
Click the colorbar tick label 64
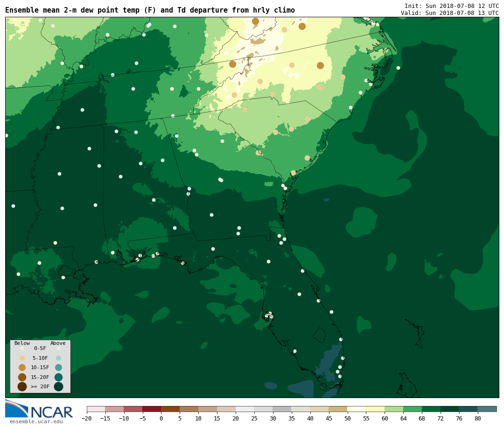point(404,418)
